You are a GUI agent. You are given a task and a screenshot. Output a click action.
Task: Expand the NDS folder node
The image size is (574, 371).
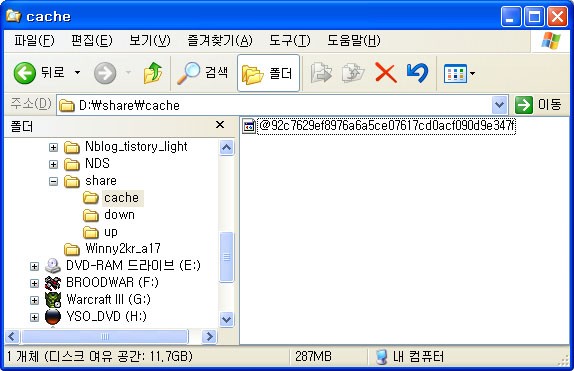[x=53, y=164]
